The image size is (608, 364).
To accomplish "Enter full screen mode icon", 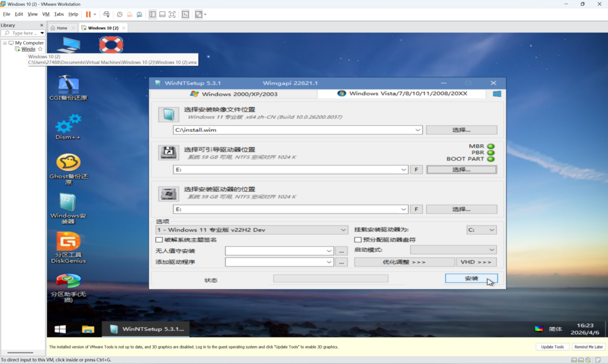I will [x=172, y=14].
